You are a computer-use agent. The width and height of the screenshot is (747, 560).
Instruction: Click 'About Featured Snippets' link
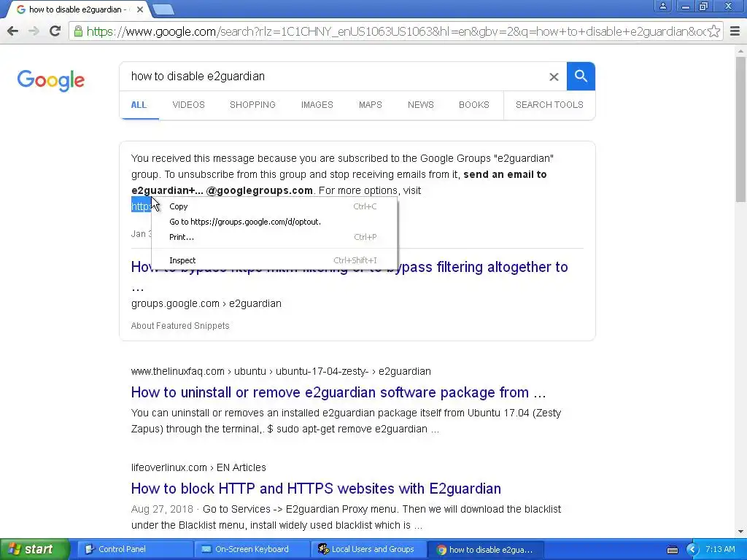pos(180,326)
